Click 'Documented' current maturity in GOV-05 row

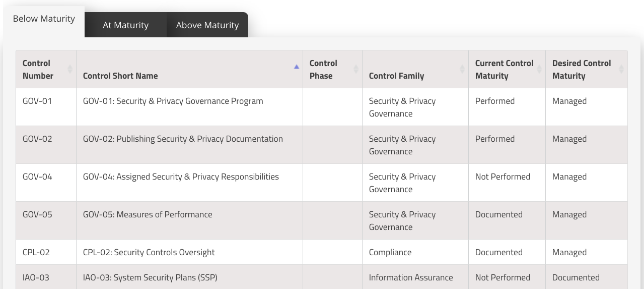[499, 214]
